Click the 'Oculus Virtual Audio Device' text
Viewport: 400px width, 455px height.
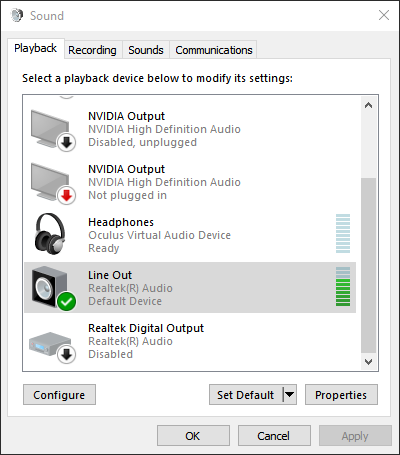[159, 235]
